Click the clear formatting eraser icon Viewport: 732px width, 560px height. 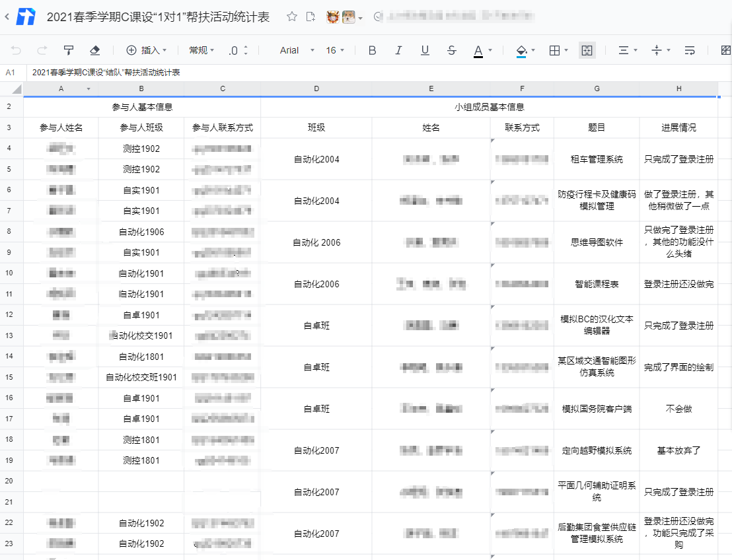tap(94, 50)
